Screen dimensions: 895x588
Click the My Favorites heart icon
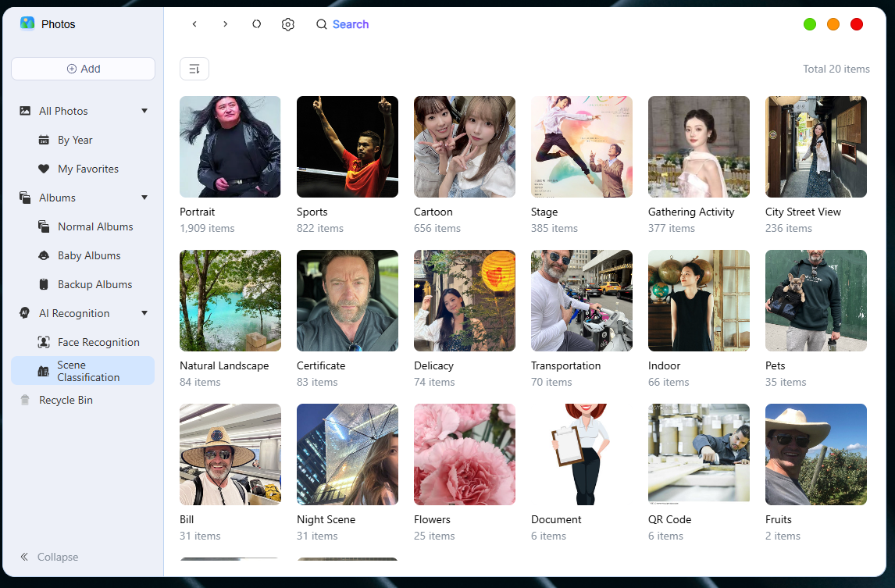click(x=44, y=169)
